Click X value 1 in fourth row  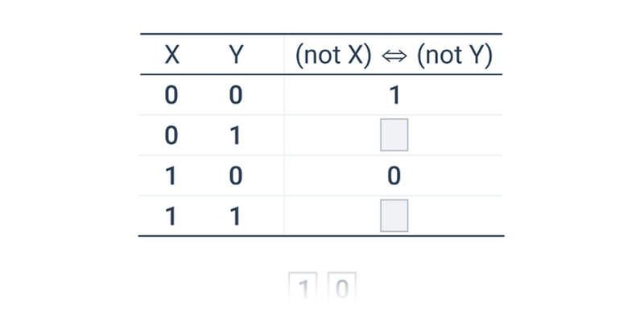[x=171, y=217]
